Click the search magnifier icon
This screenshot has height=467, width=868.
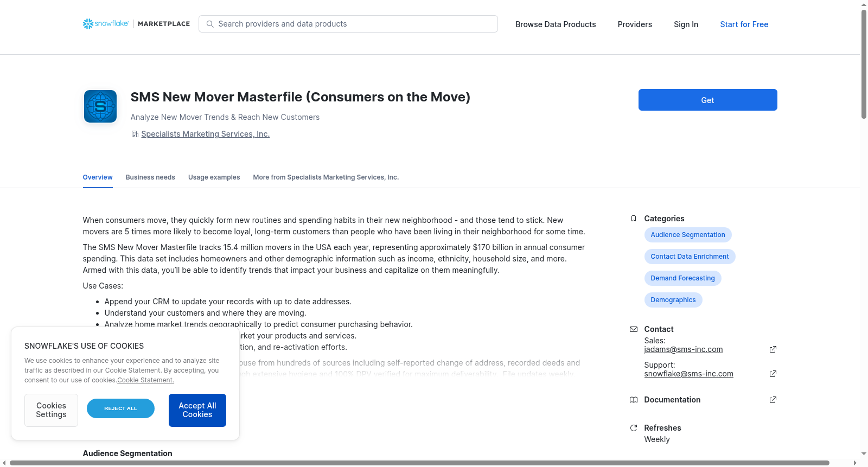click(x=210, y=24)
